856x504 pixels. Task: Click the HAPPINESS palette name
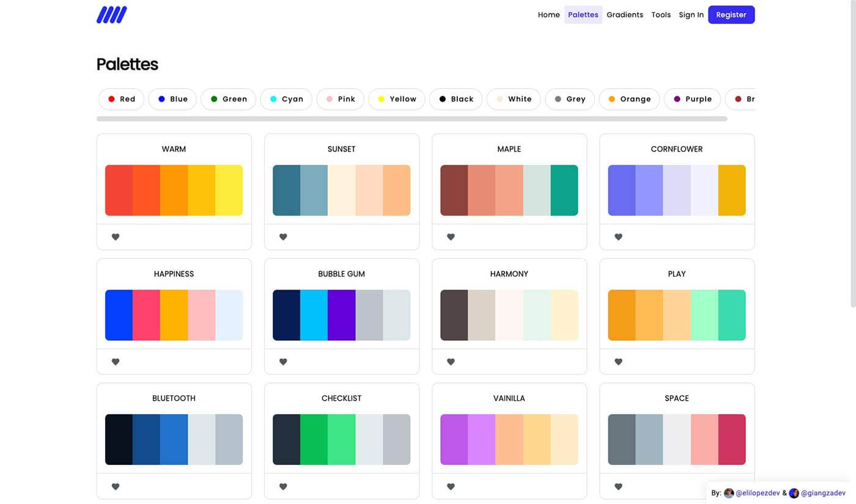point(174,274)
